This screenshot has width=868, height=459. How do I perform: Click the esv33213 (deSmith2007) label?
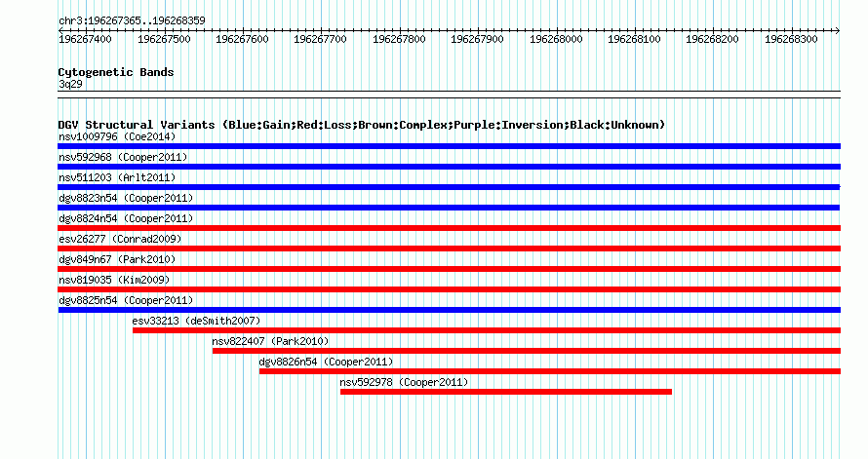(196, 321)
